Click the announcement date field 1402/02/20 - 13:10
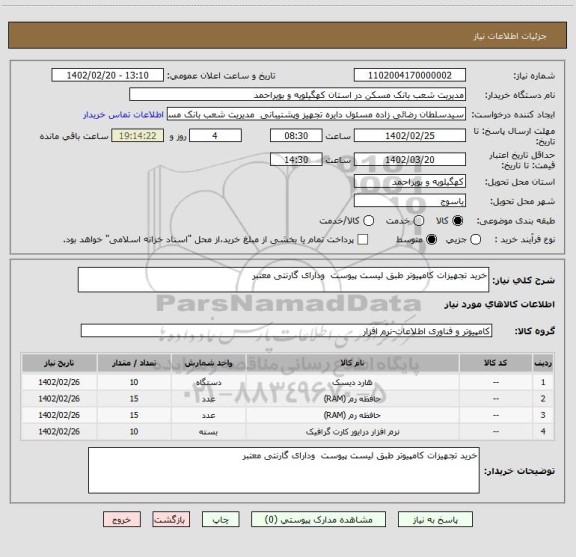The image size is (576, 557). [x=108, y=75]
